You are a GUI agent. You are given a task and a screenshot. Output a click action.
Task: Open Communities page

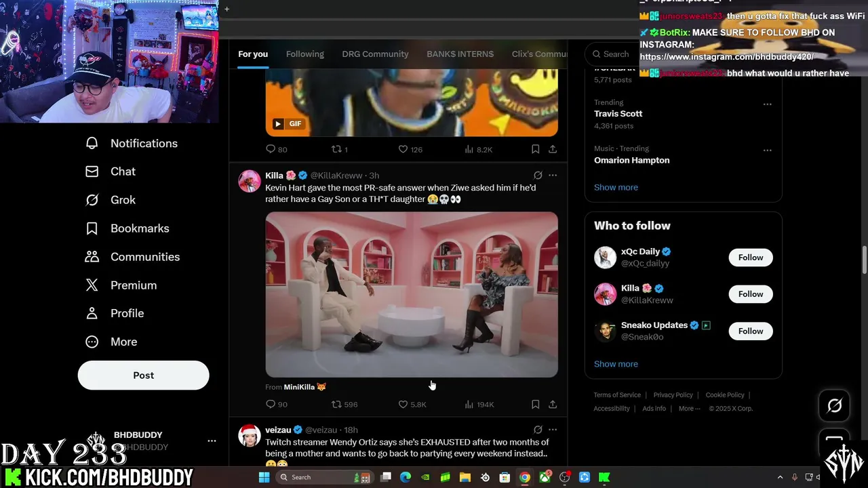pos(132,257)
